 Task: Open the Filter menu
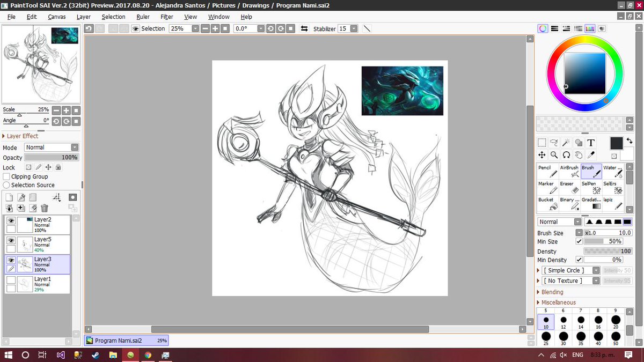(x=167, y=17)
